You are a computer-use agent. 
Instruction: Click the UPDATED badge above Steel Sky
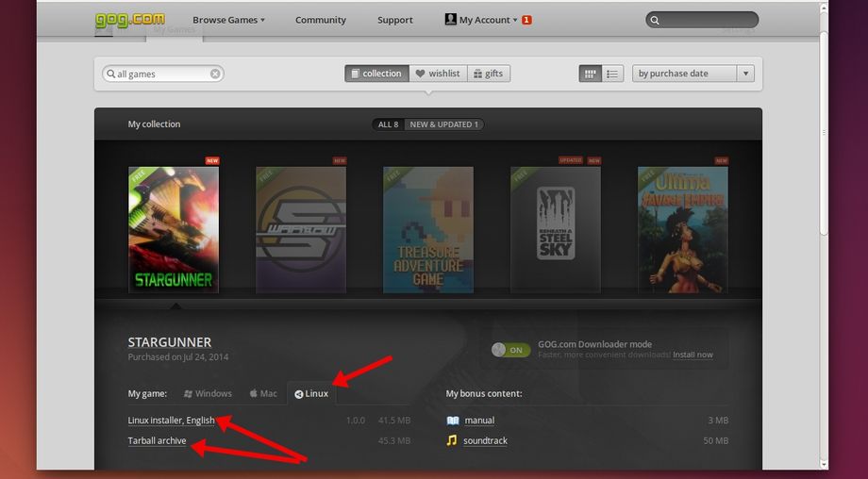click(570, 160)
